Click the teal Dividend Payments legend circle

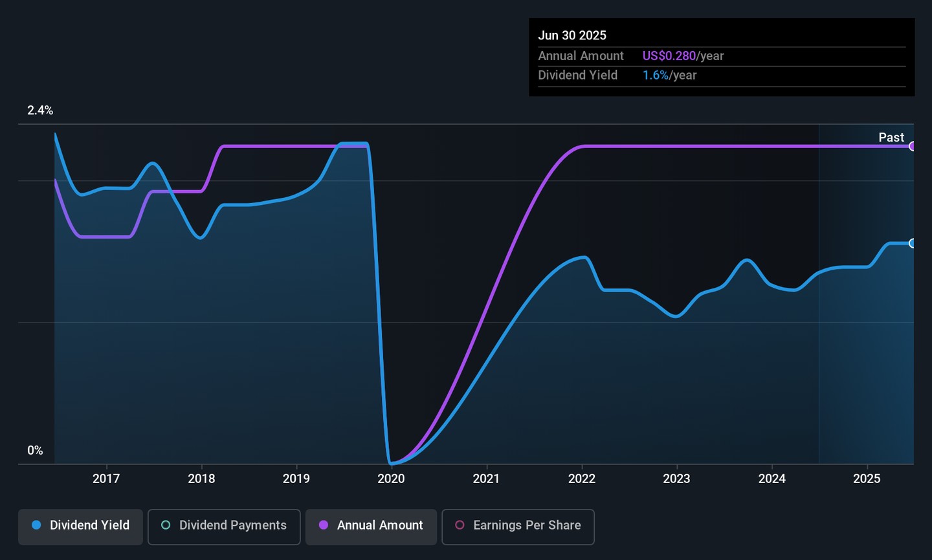tap(166, 525)
